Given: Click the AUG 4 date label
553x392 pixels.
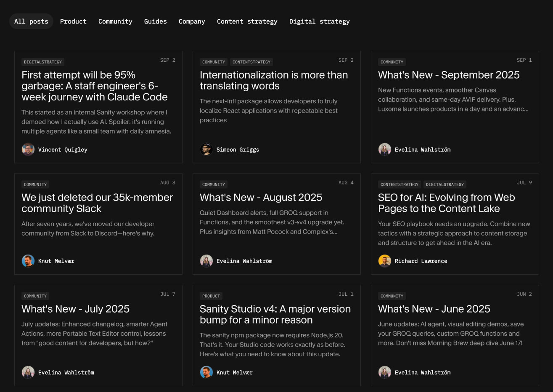Looking at the screenshot, I should point(346,183).
